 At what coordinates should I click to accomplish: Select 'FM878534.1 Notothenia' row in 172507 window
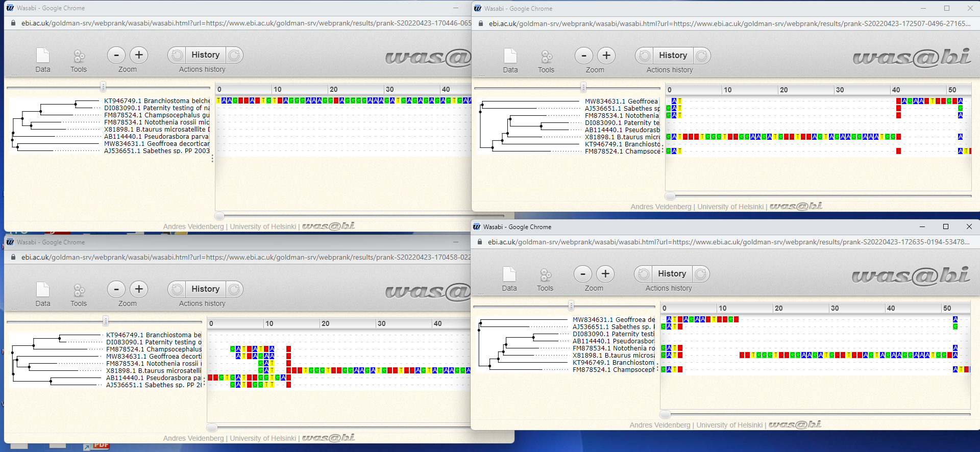622,116
